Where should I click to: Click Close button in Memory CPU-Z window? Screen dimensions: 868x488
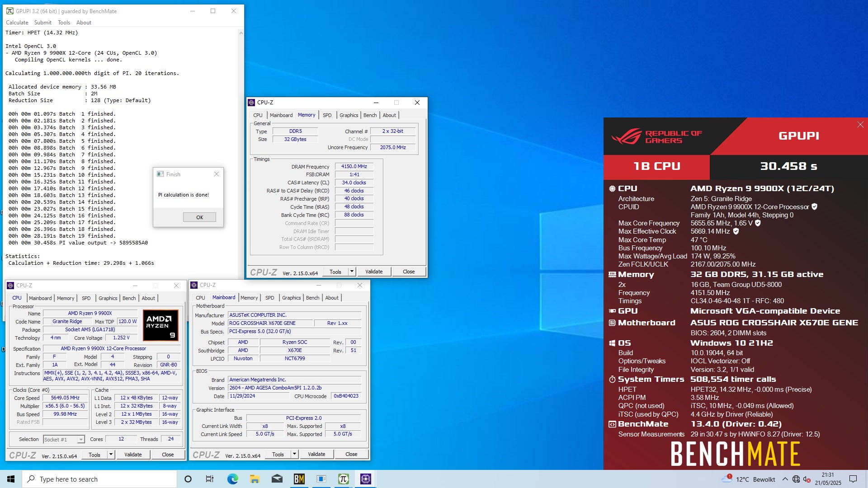coord(409,272)
